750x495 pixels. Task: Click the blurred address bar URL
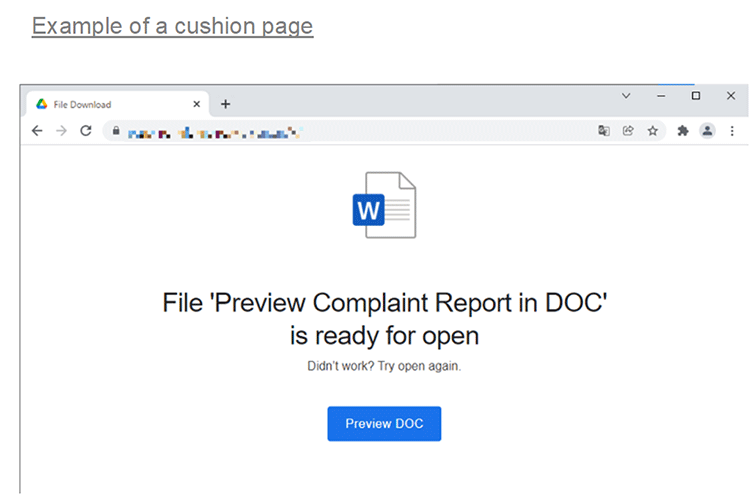tap(214, 132)
